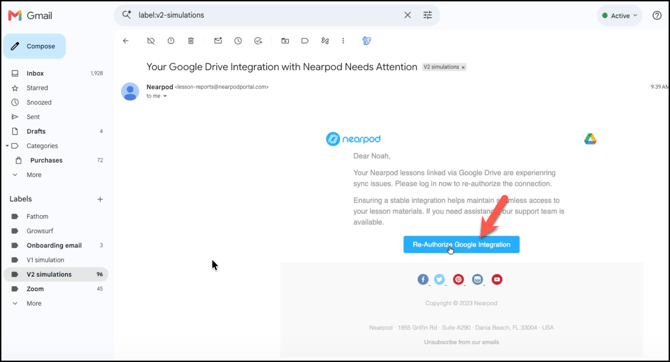Click the label-off icon next to back arrow
The height and width of the screenshot is (362, 670).
150,41
